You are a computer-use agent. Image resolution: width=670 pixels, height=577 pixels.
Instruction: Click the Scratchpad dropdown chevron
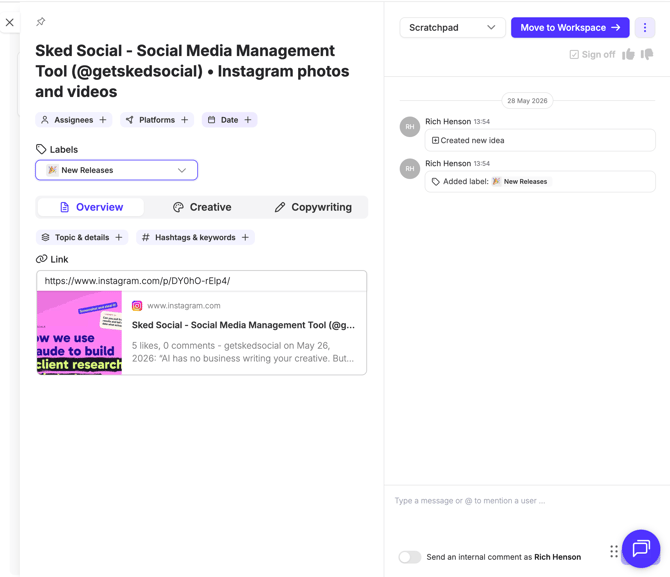tap(491, 27)
